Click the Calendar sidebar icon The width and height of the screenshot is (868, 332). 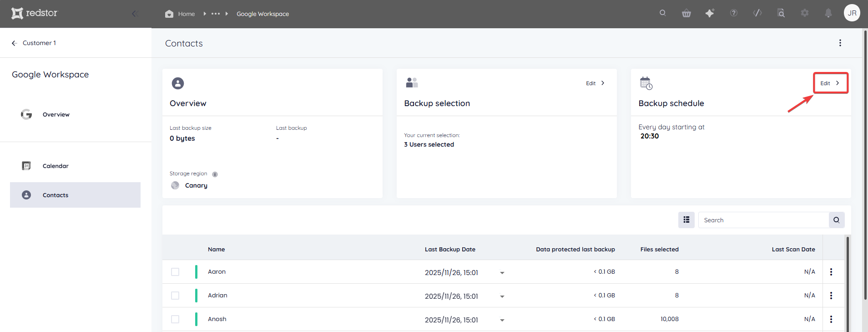click(x=26, y=166)
